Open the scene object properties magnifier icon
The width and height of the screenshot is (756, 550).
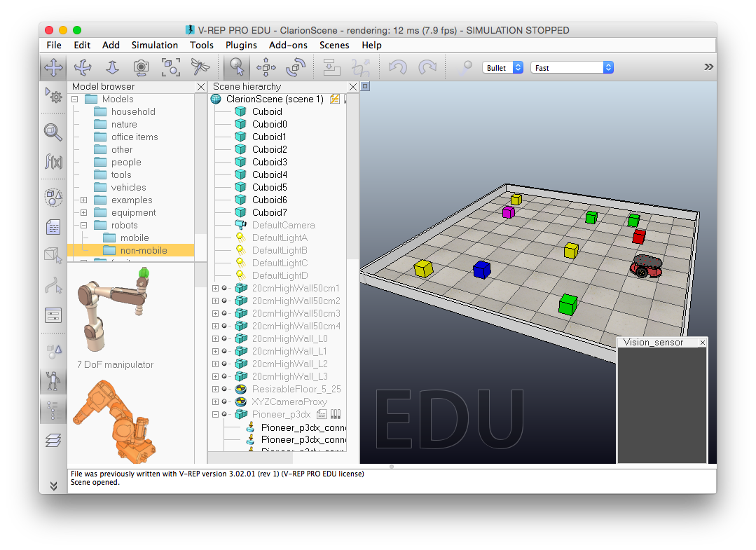click(x=53, y=131)
